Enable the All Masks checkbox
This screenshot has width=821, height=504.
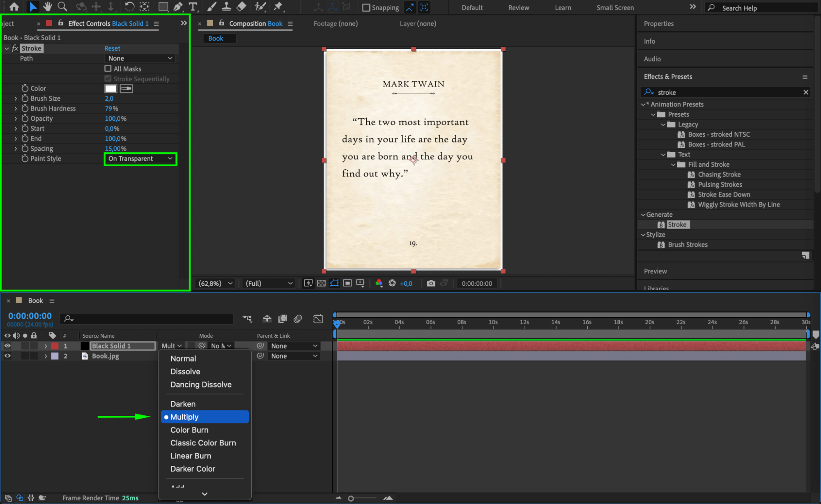pos(108,69)
